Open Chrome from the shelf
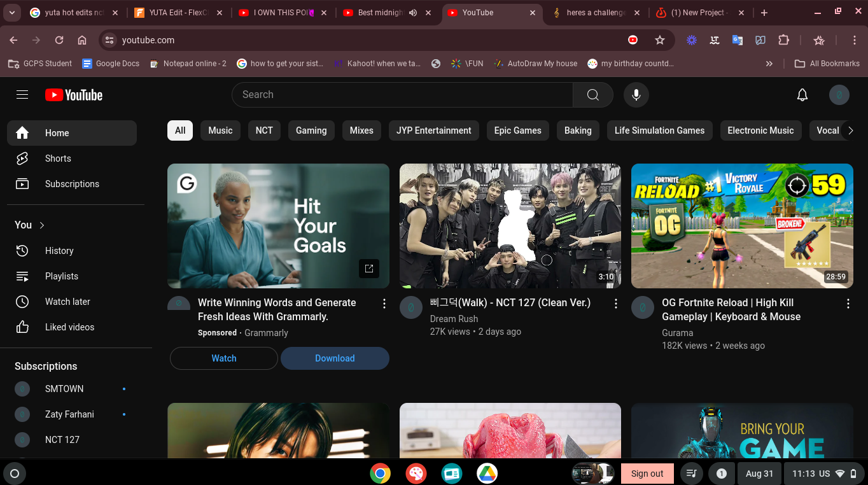 (381, 473)
